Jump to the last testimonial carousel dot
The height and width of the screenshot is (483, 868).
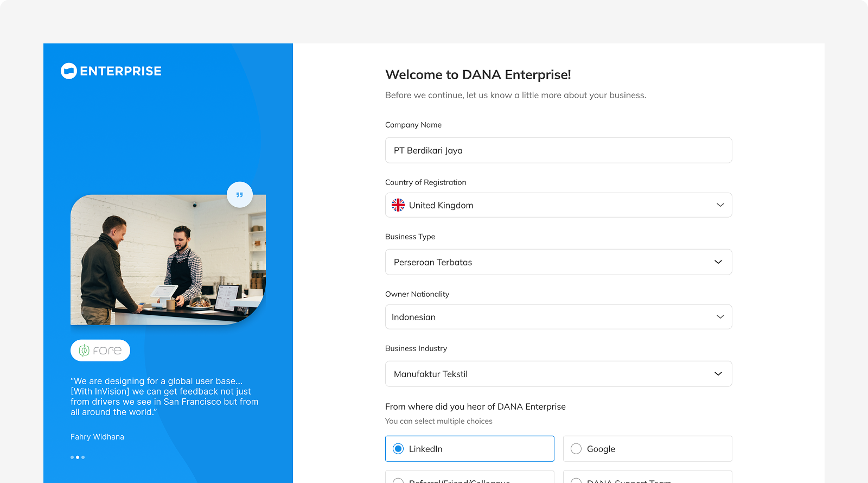point(83,457)
